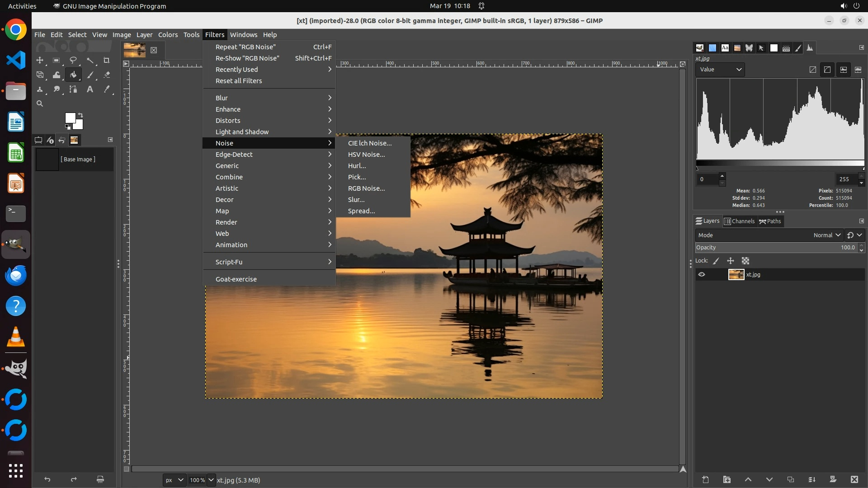Switch to the Channels tab
Image resolution: width=868 pixels, height=488 pixels.
pos(740,221)
